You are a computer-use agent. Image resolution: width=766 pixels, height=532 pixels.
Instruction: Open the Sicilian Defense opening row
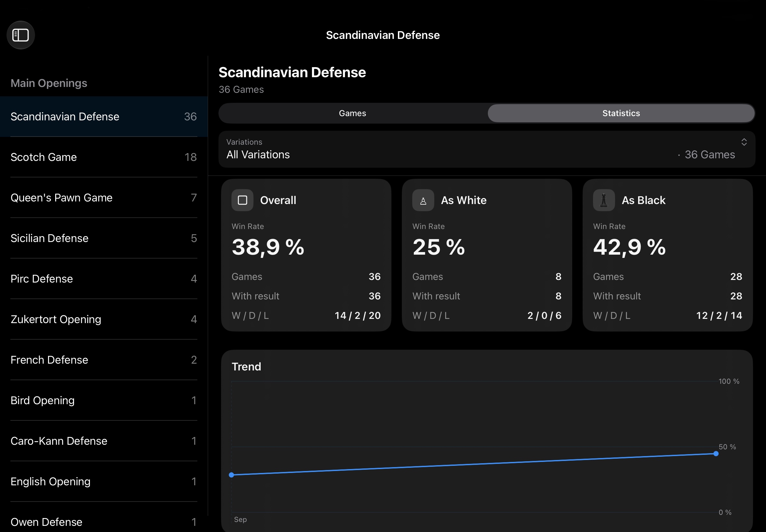coord(104,238)
